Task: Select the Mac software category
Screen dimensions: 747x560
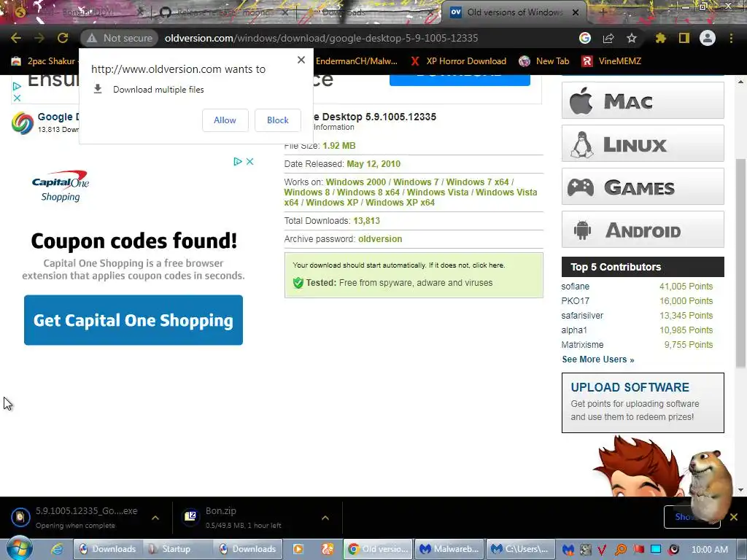Action: 643,101
